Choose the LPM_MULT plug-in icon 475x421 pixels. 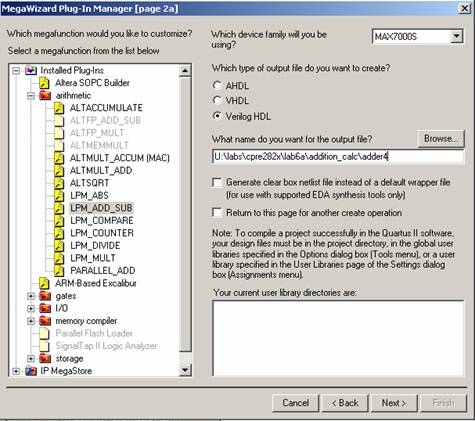point(59,258)
